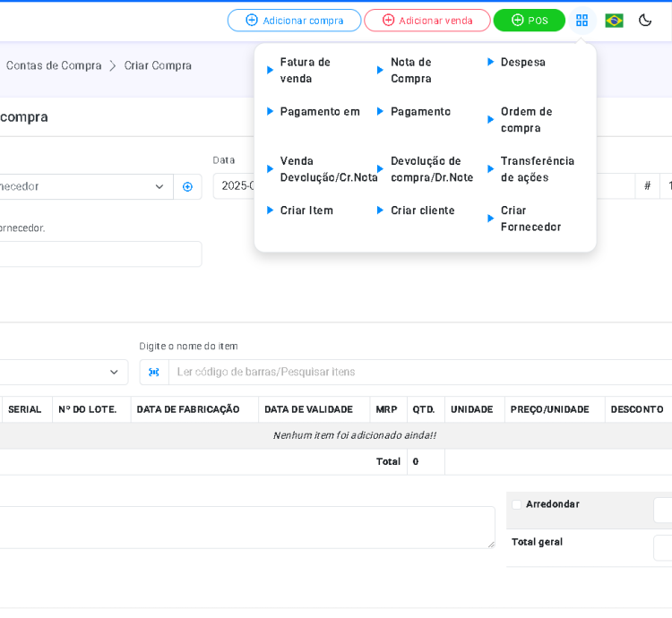The image size is (672, 618).
Task: Click the add supplier plus icon
Action: (187, 186)
